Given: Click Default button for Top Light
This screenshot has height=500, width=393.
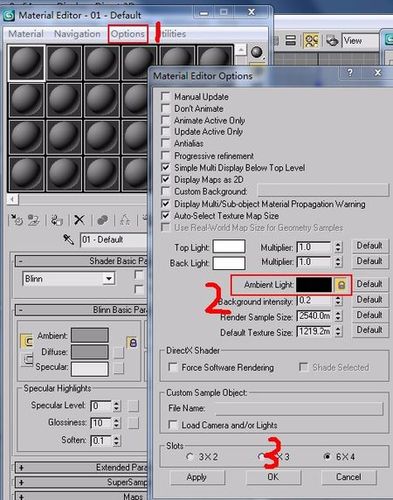Looking at the screenshot, I should tap(369, 246).
